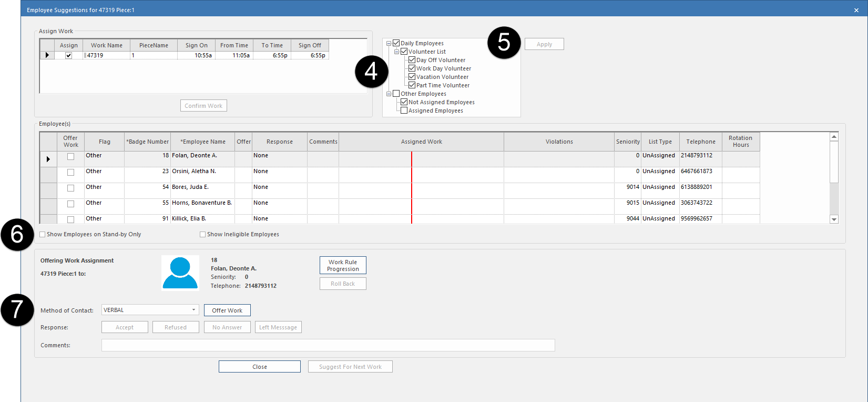Open the Method of Contact dropdown
This screenshot has width=868, height=402.
[193, 310]
